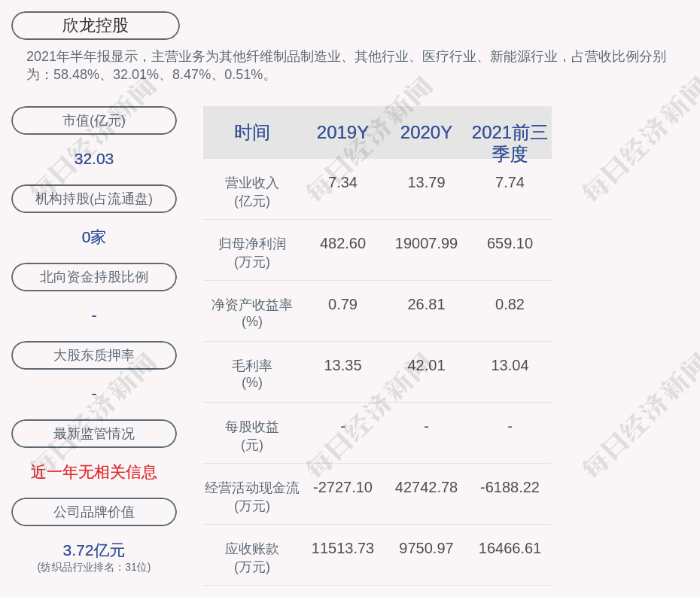700x597 pixels.
Task: Click the 欣龙控股 company name label
Action: [95, 26]
